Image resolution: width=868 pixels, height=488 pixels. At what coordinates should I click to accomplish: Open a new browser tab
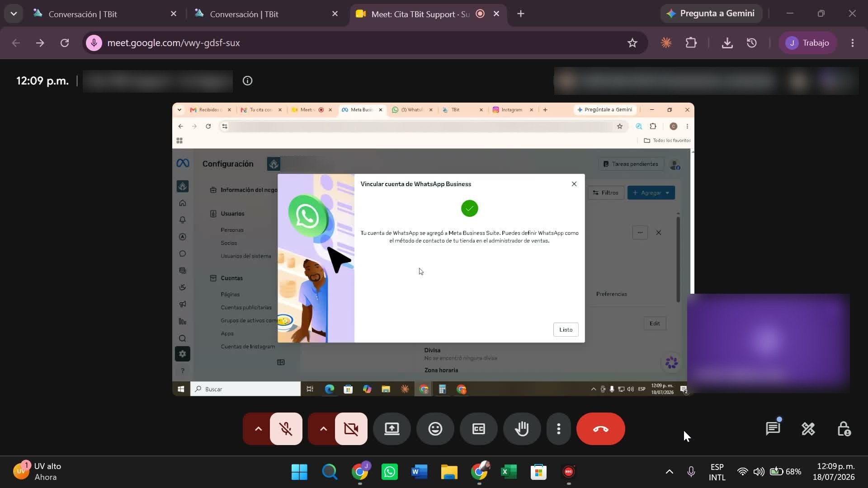click(521, 14)
